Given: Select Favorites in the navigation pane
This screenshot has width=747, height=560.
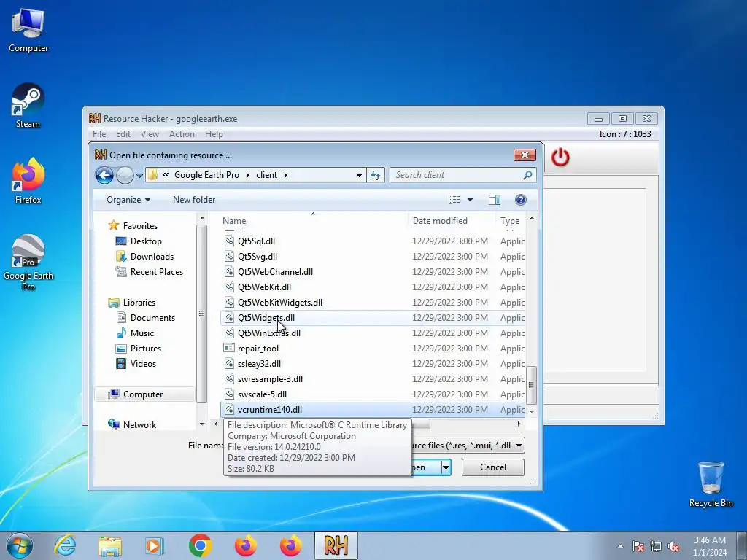Looking at the screenshot, I should 140,226.
